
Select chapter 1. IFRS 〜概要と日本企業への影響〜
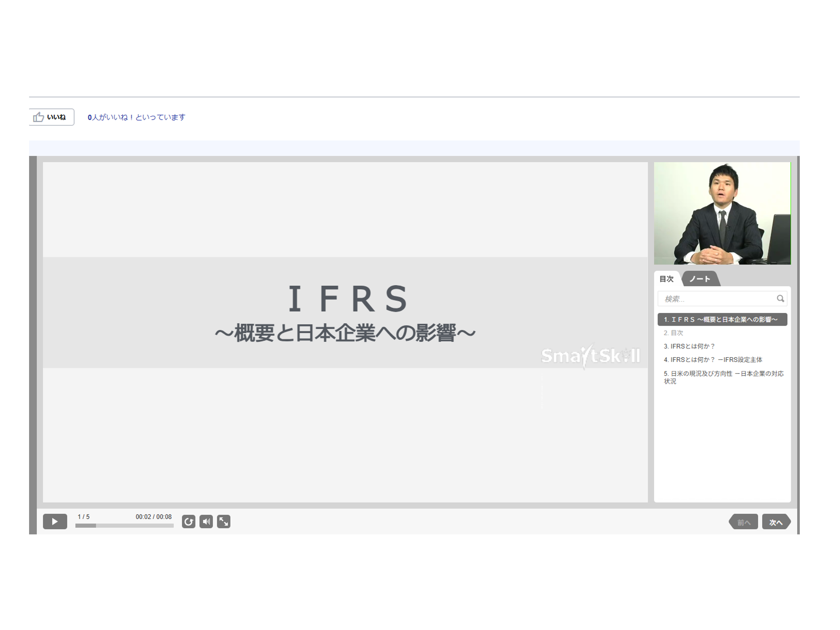[x=722, y=319]
